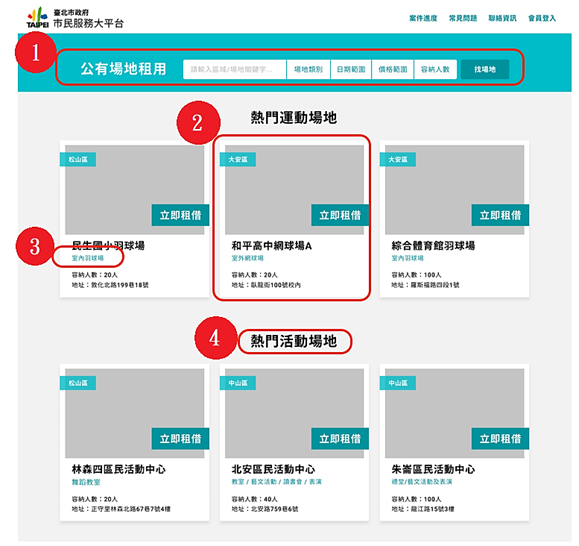
Task: Click the address 龍江路15號3樓
Action: pyautogui.click(x=432, y=509)
